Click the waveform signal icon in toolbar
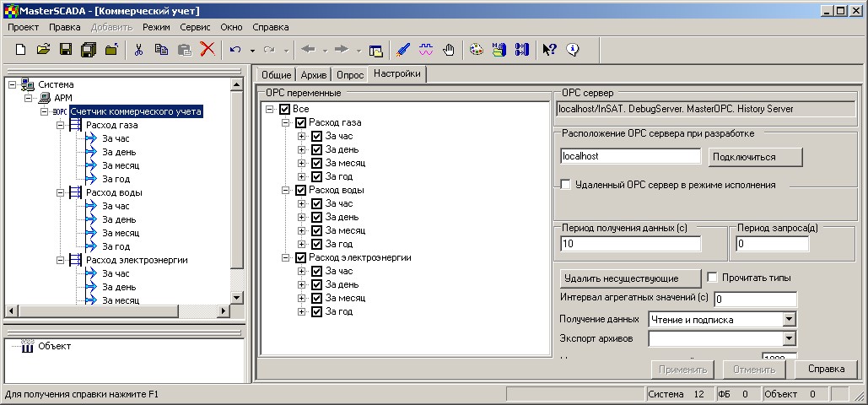The height and width of the screenshot is (405, 868). tap(426, 50)
